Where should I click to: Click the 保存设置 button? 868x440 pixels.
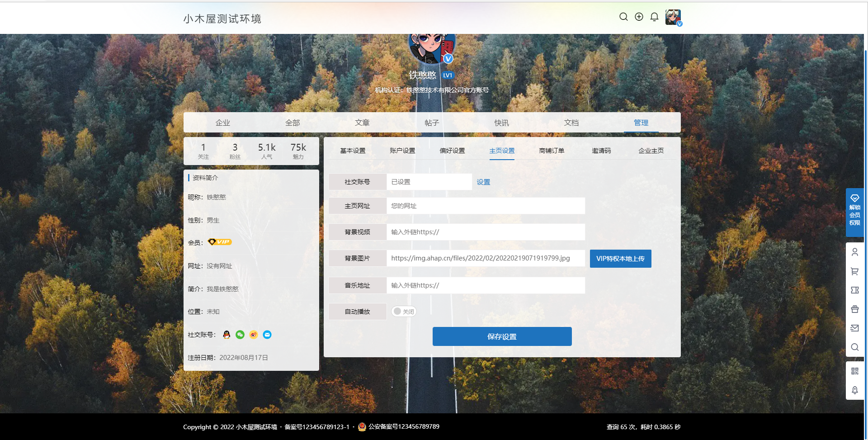coord(502,336)
